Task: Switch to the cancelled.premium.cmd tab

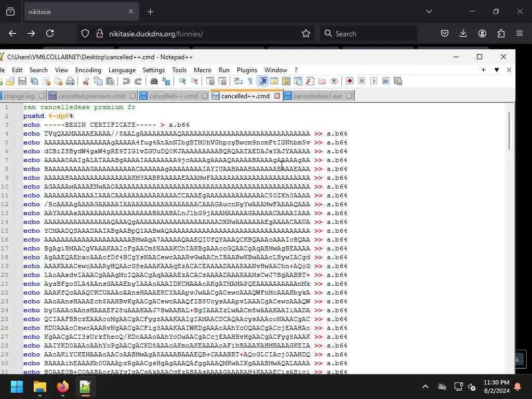Action: [91, 96]
